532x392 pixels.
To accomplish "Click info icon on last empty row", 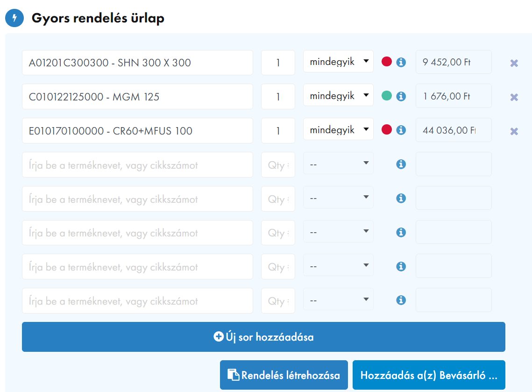I will 401,300.
